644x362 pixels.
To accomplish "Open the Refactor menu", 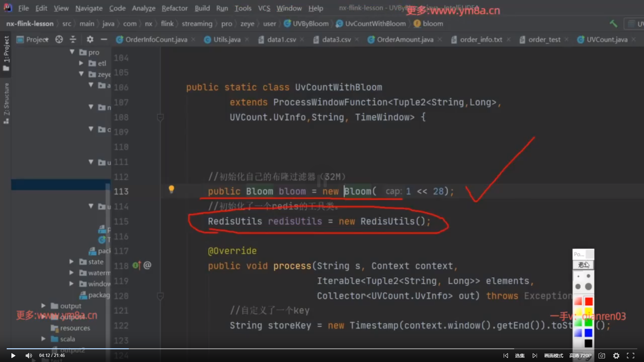I will tap(174, 8).
